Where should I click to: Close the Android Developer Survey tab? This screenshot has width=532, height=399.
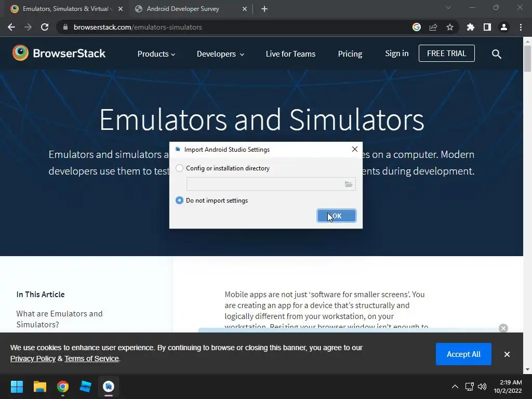[x=245, y=9]
